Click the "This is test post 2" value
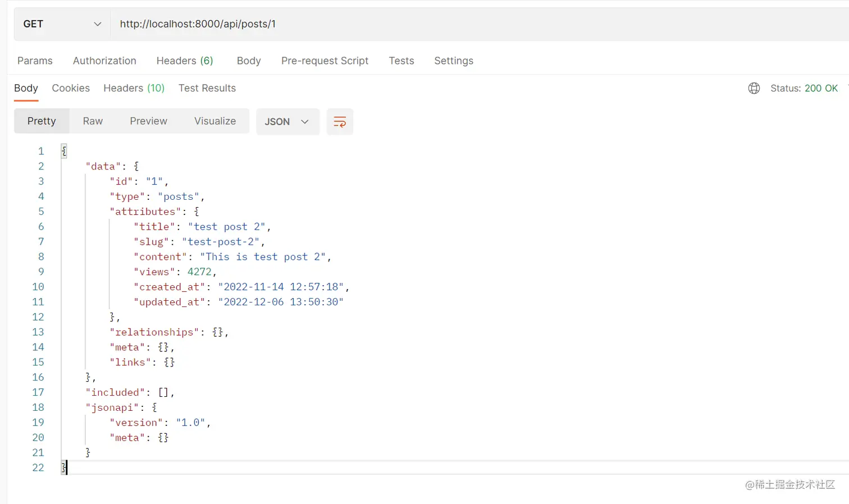This screenshot has height=504, width=849. pos(263,257)
